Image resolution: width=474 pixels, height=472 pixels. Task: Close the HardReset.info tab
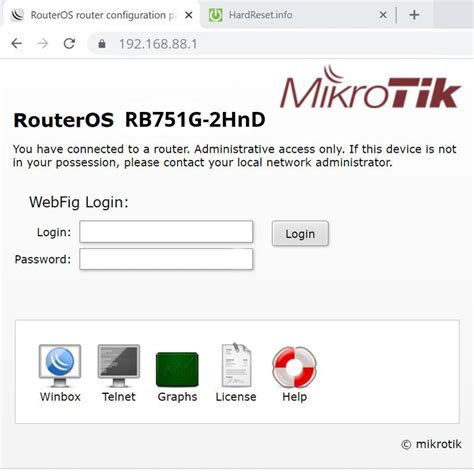[383, 15]
